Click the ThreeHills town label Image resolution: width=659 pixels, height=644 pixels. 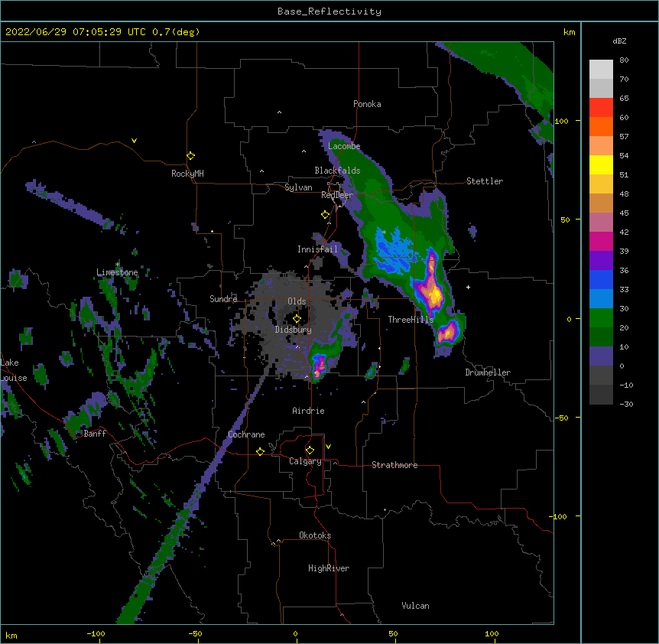411,320
